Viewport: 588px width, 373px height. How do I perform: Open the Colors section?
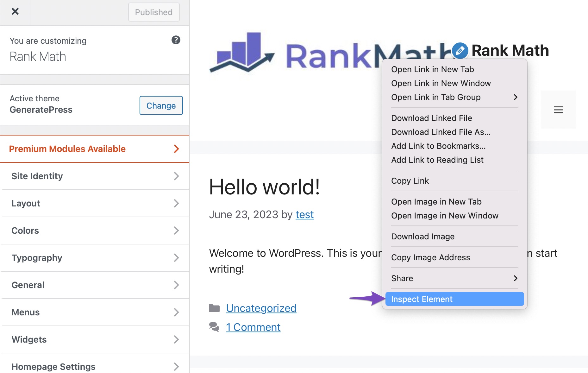click(95, 231)
